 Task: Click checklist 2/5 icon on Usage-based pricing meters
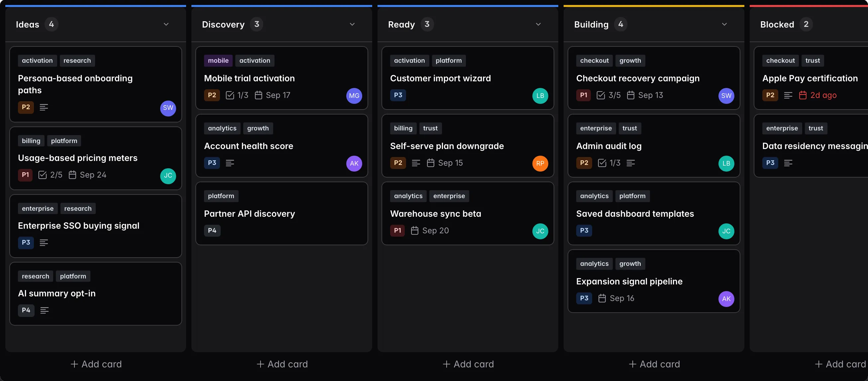[x=43, y=175]
